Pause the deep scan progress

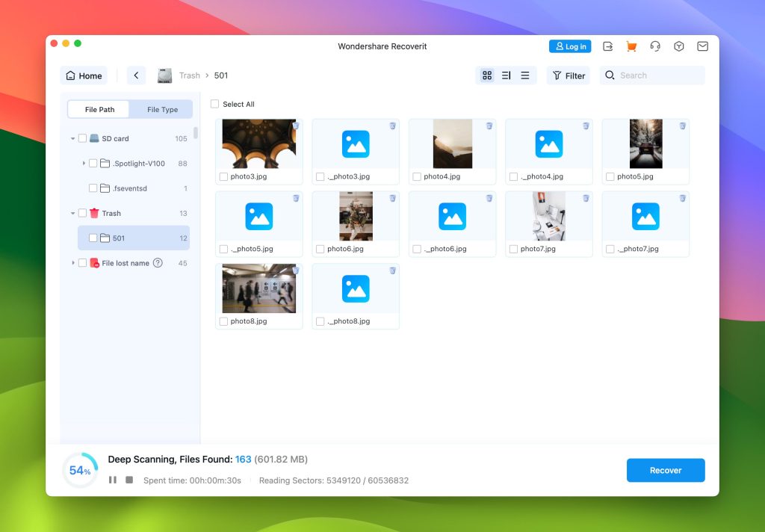point(112,480)
